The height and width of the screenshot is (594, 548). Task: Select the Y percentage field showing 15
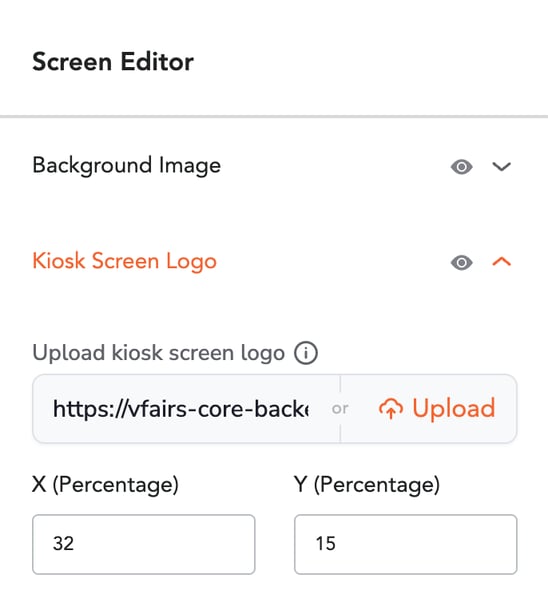tap(406, 544)
